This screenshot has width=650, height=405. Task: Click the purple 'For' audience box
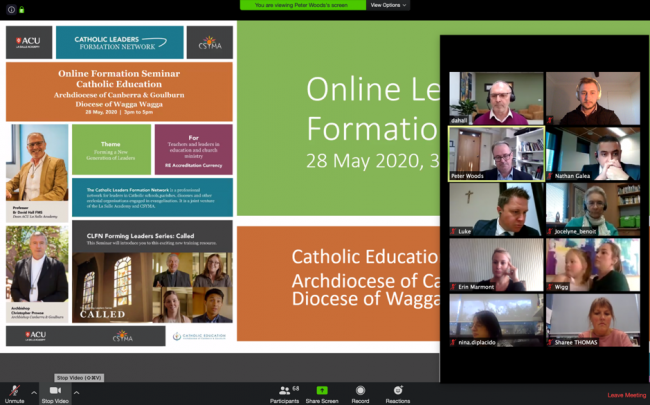click(x=194, y=149)
